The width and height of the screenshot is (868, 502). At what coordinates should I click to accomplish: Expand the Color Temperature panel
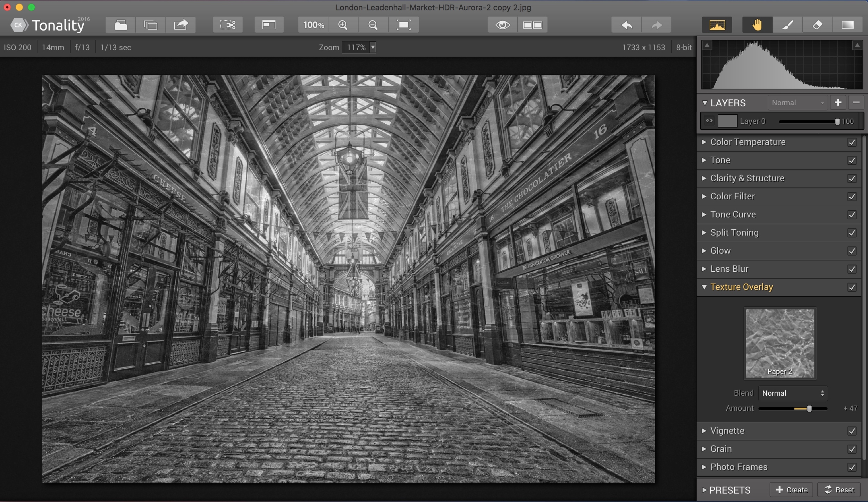[x=704, y=142]
